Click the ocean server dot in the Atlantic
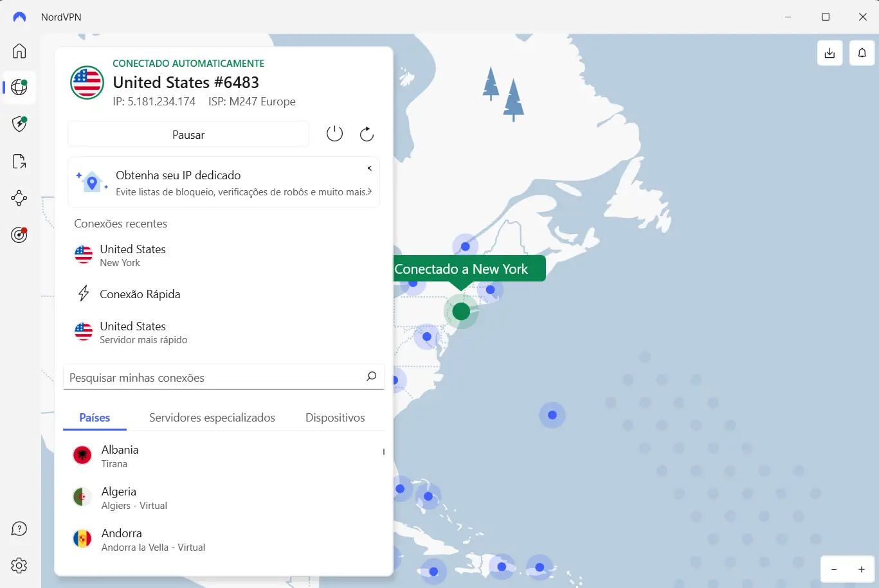Viewport: 879px width, 588px height. pyautogui.click(x=552, y=415)
